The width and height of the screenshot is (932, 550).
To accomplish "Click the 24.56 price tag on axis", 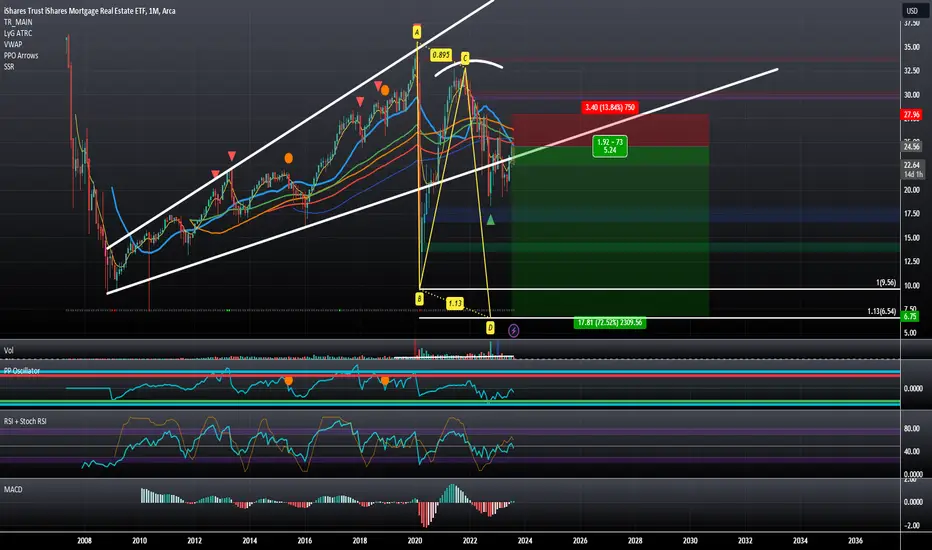I will (x=911, y=146).
